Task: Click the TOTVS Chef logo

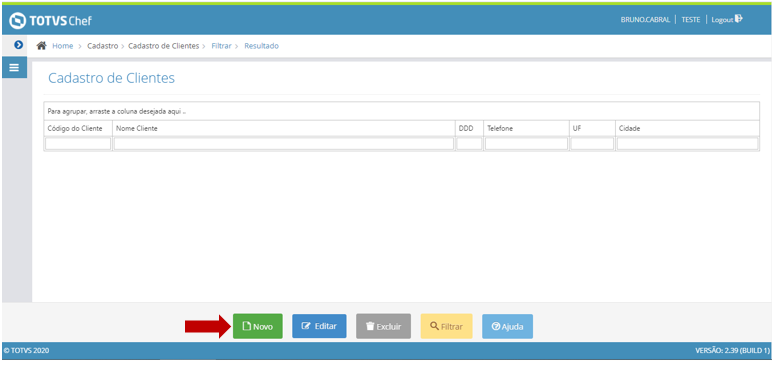Action: point(50,21)
